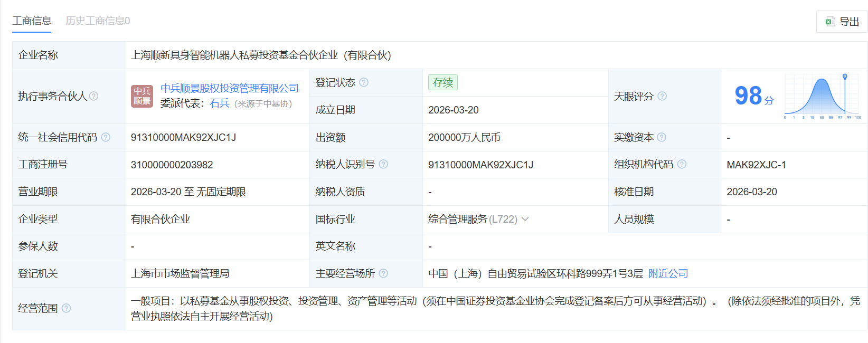Image resolution: width=868 pixels, height=343 pixels.
Task: Open 中兵顺景股权投资管理有限公司 company link
Action: (x=229, y=88)
